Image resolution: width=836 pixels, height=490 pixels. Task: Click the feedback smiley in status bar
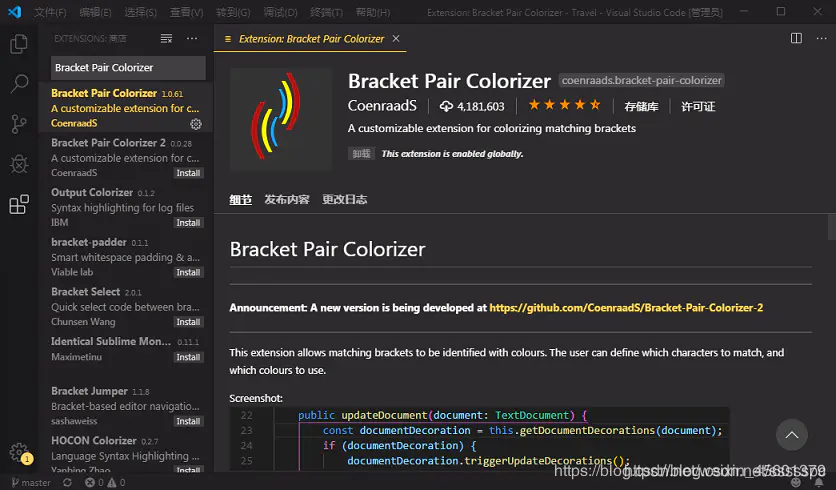[x=796, y=483]
